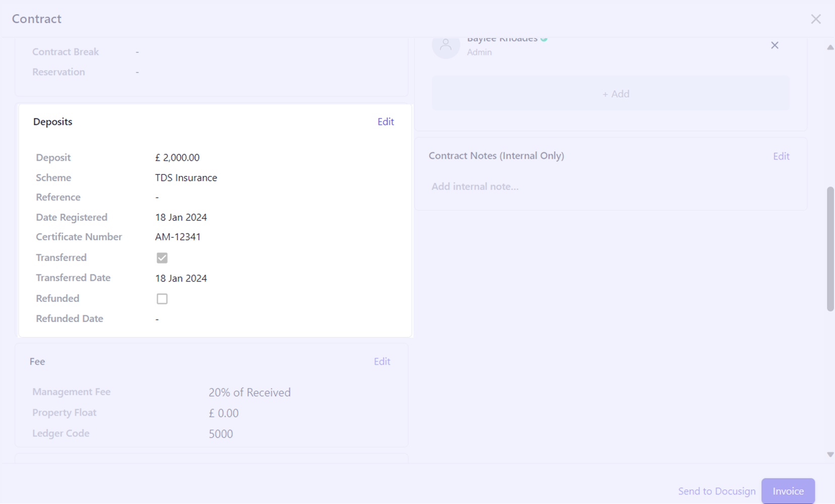The height and width of the screenshot is (504, 835).
Task: Select the £ 2,000.00 deposit amount
Action: 177,158
